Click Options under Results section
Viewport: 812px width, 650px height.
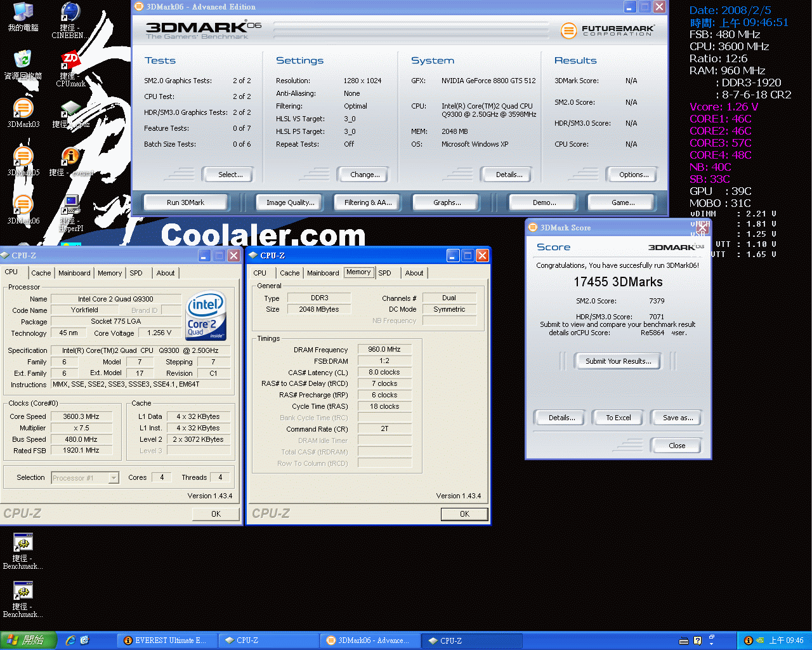coord(634,175)
